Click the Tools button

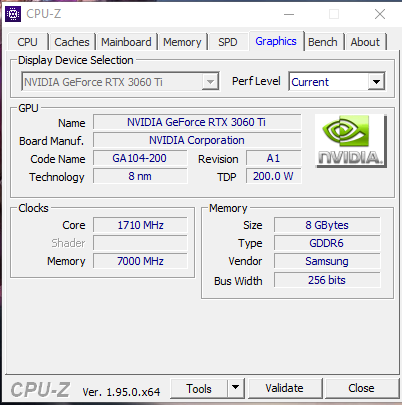coord(199,388)
